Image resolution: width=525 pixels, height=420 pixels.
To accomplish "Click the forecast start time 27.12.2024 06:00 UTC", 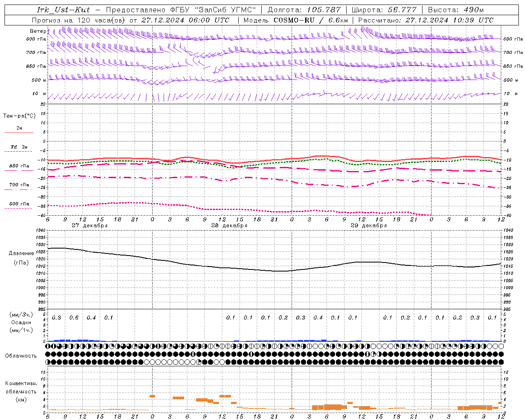I will pyautogui.click(x=185, y=20).
